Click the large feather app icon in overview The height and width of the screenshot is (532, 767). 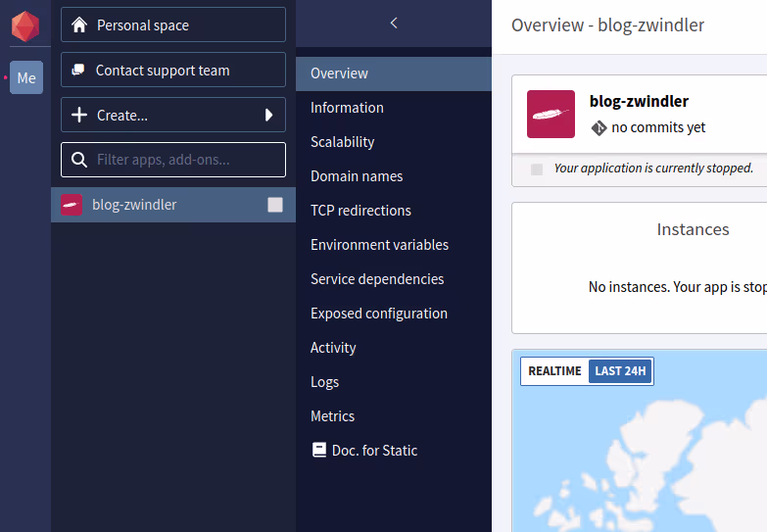[x=551, y=115]
